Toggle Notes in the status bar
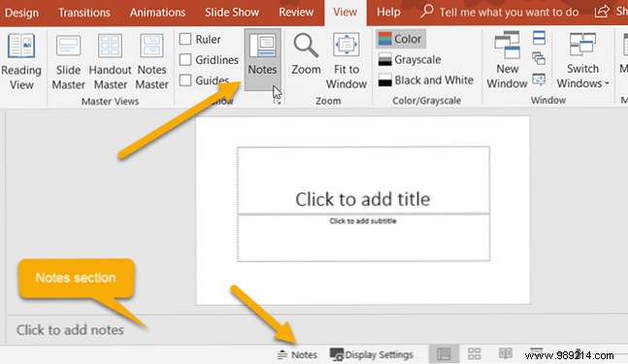This screenshot has height=364, width=628. pos(297,354)
